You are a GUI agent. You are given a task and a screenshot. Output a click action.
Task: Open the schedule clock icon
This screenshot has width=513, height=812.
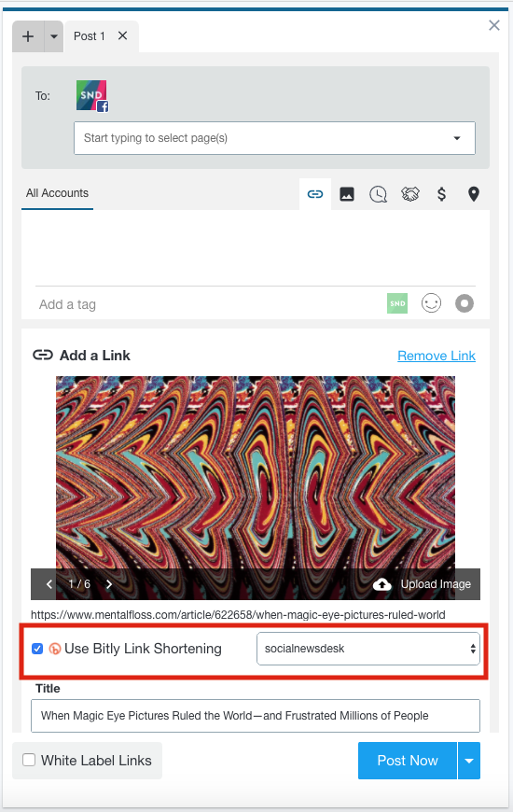[379, 195]
